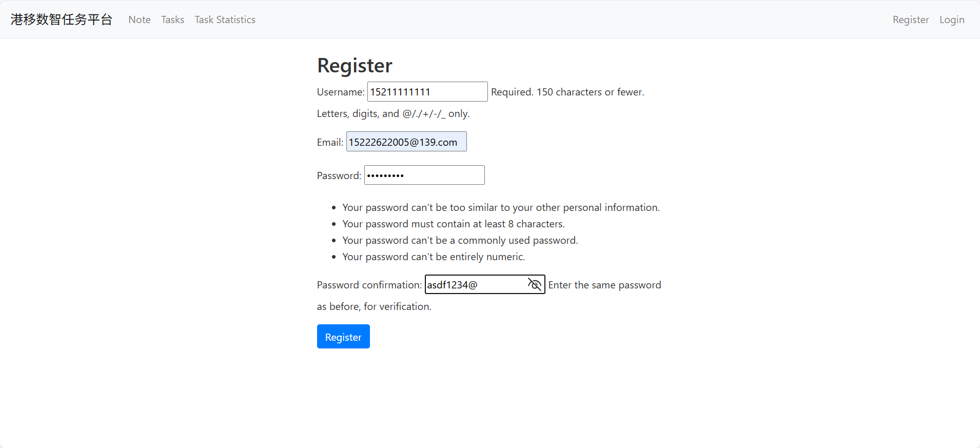Open the Tasks navigation item
The image size is (980, 448).
[x=172, y=20]
